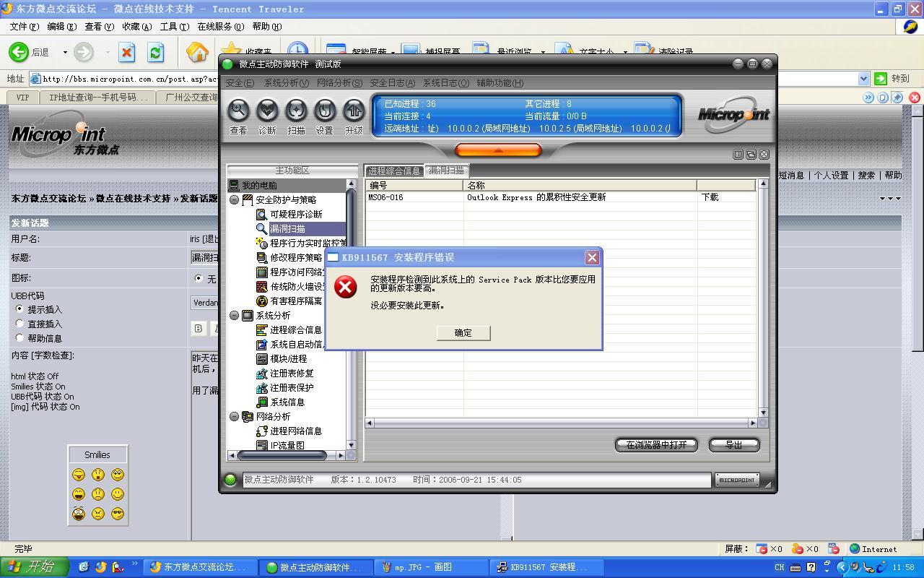The image size is (924, 578).
Task: Click the Windows 开始 Start button
Action: click(x=34, y=567)
